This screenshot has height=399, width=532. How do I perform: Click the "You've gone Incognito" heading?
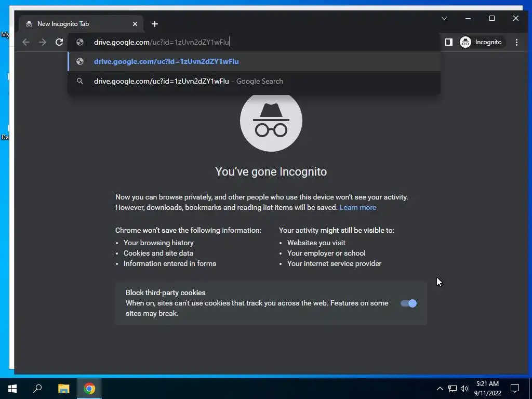271,171
